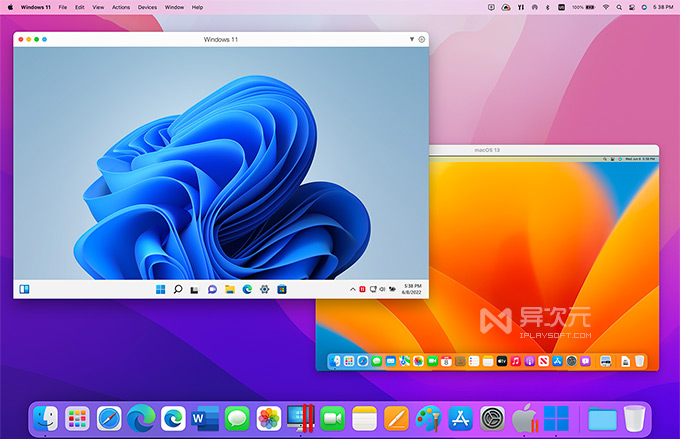Open App Store from the Mac dock
This screenshot has height=439, width=680.
[461, 419]
